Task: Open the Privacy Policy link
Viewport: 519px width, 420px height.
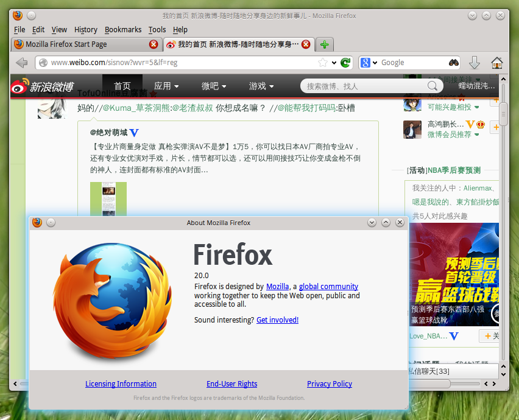Action: [330, 383]
